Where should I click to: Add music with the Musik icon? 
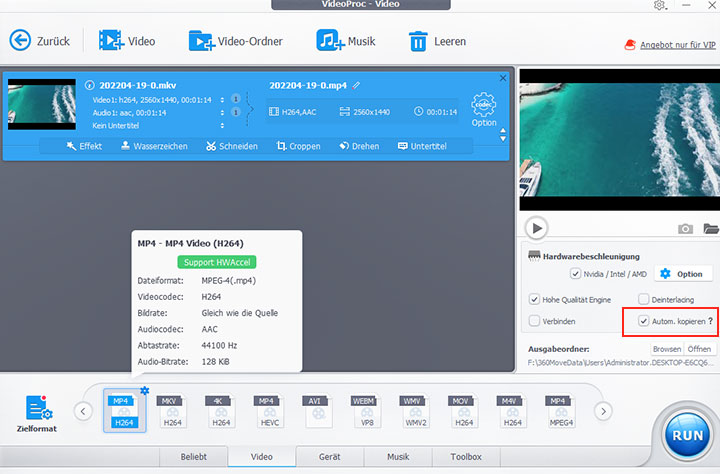(330, 40)
